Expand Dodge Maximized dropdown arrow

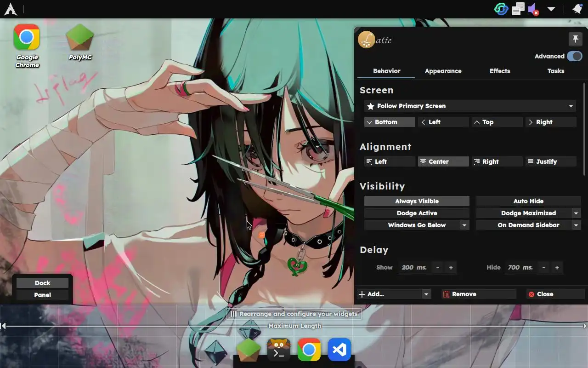pyautogui.click(x=576, y=213)
